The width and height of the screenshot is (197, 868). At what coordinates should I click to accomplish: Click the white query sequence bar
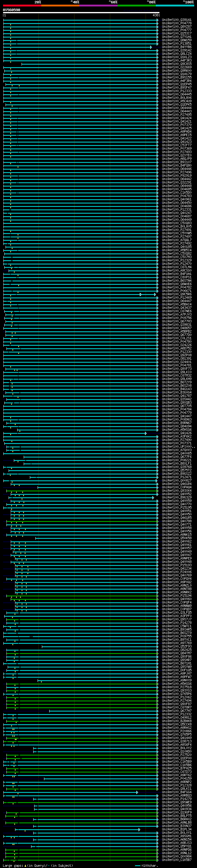tap(81, 13)
